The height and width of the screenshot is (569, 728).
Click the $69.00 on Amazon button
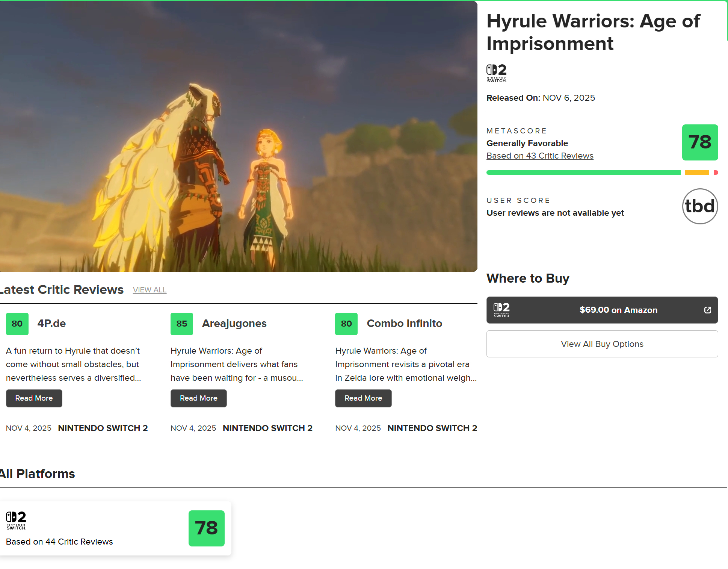618,310
